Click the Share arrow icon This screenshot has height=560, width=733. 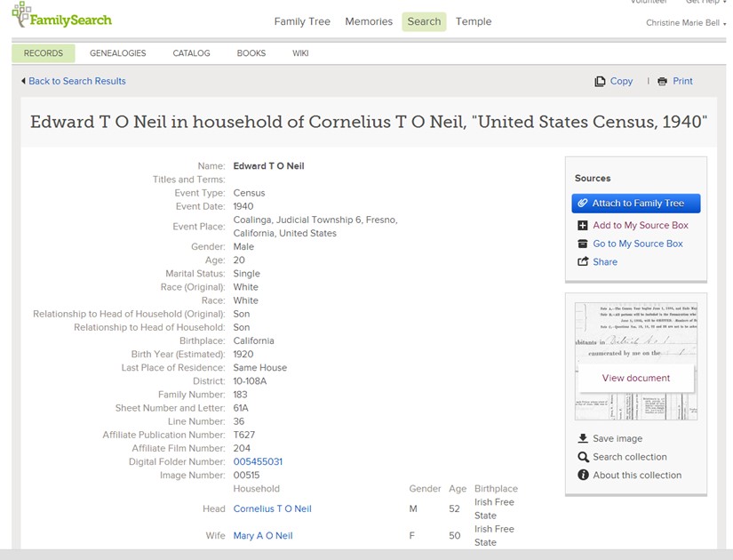[x=583, y=261]
